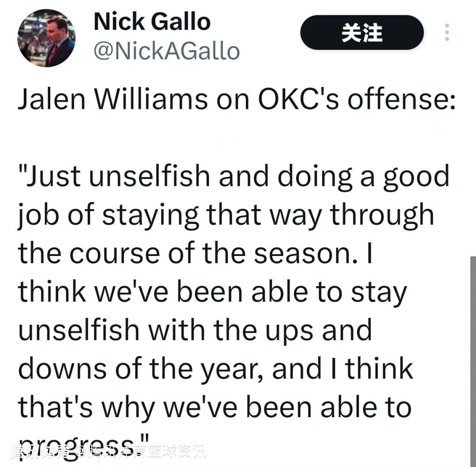Open the Nick Gallo display name link
476x467 pixels.
152,22
